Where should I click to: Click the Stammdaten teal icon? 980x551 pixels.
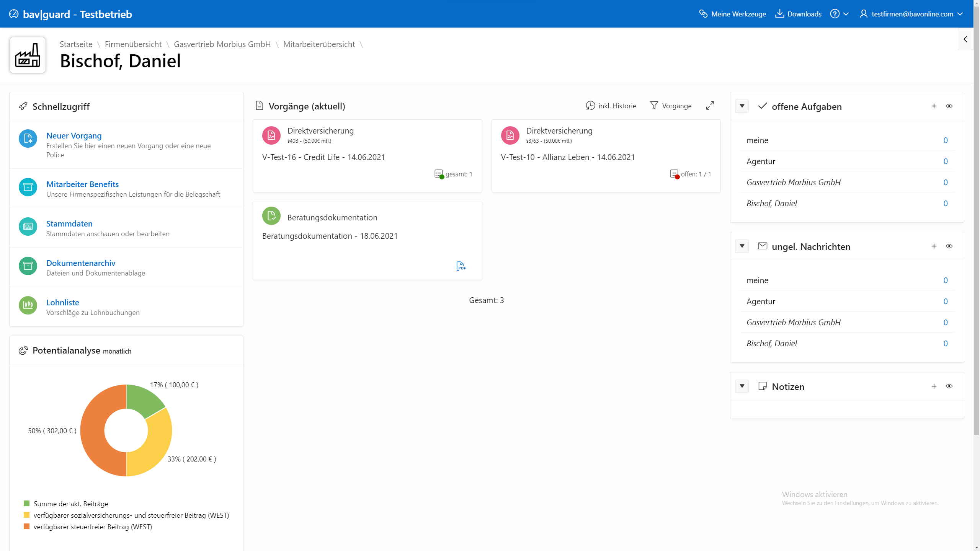(28, 227)
